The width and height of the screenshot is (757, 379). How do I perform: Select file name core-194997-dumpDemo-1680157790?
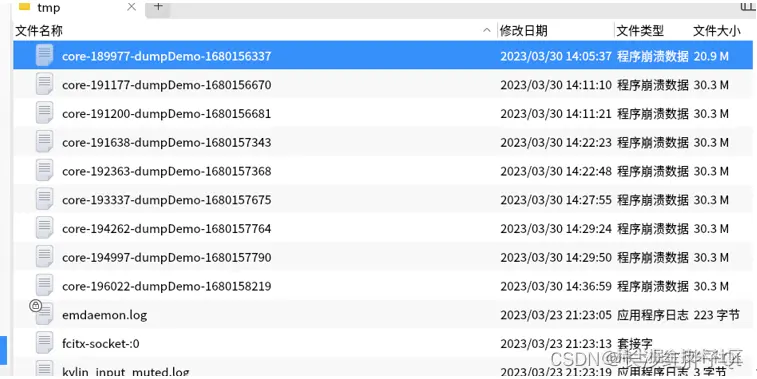[167, 257]
